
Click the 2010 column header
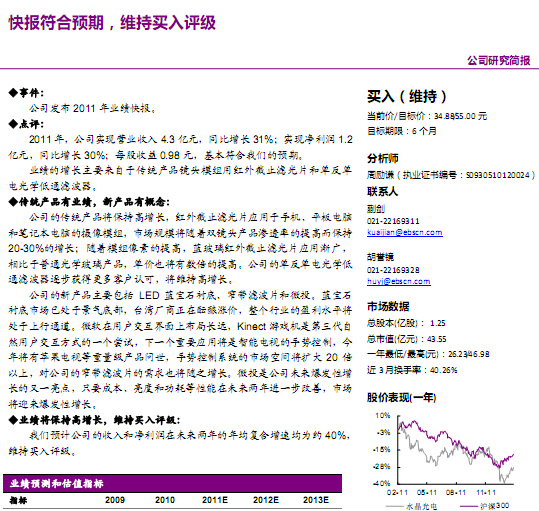point(165,500)
